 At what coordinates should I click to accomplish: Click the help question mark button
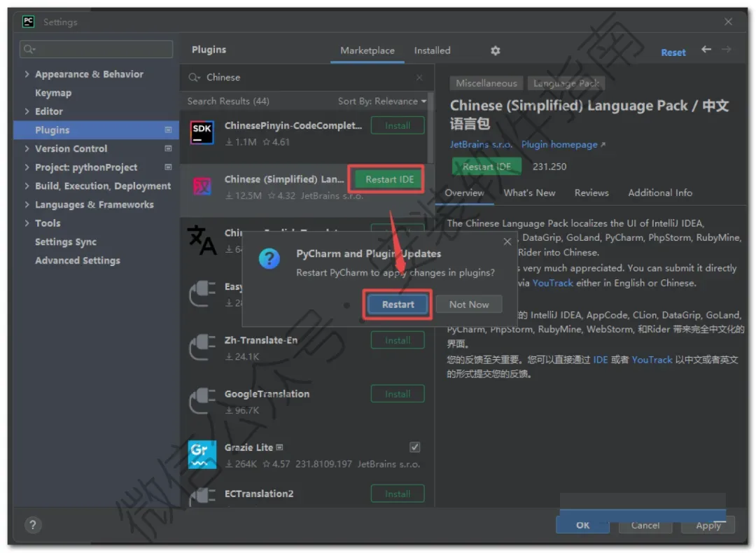click(33, 524)
